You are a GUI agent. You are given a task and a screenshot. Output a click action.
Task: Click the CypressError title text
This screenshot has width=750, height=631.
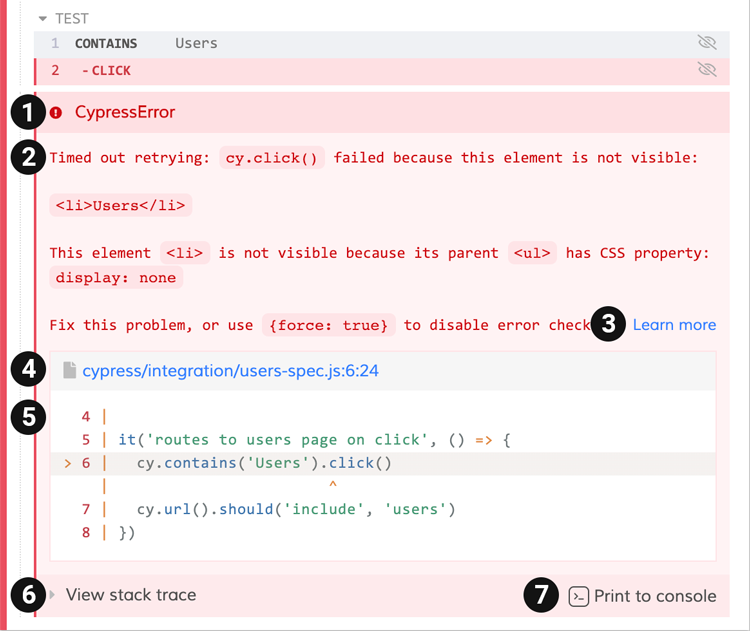click(x=125, y=112)
